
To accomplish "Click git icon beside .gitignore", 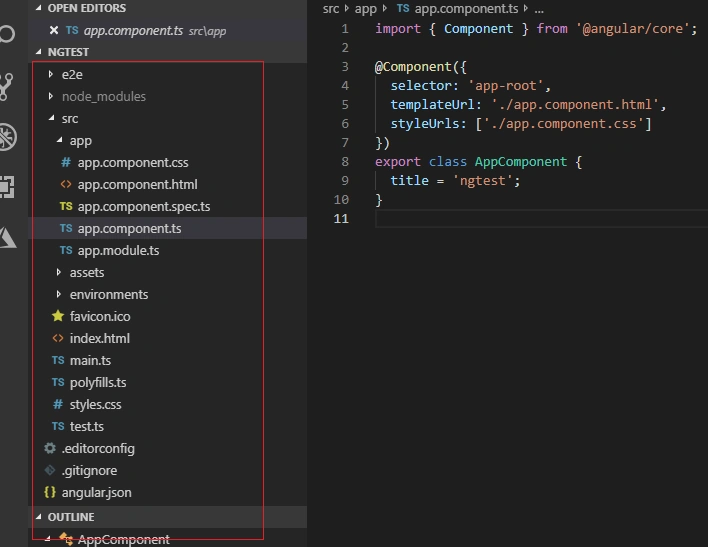I will (x=50, y=470).
